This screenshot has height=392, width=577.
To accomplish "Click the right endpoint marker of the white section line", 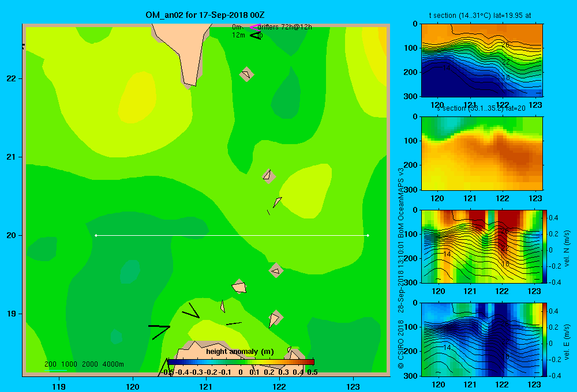I will (368, 235).
